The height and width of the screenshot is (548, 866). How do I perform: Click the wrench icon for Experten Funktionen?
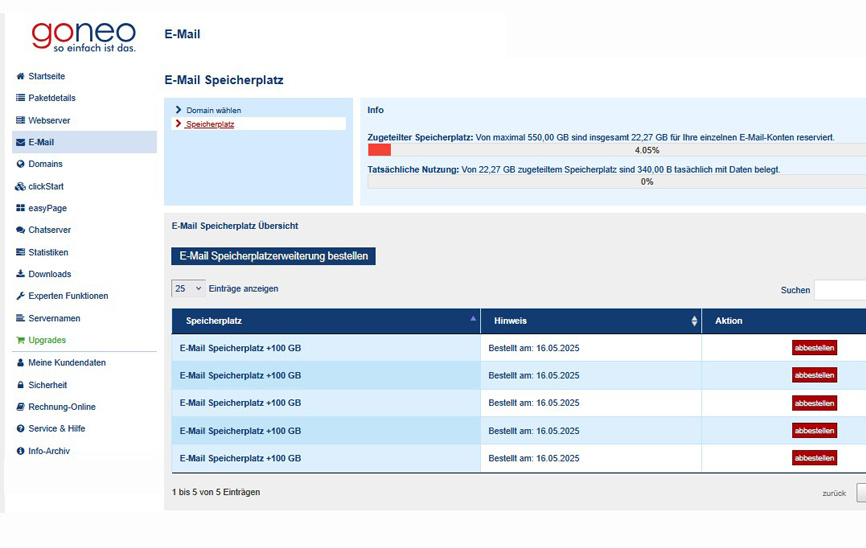(20, 296)
